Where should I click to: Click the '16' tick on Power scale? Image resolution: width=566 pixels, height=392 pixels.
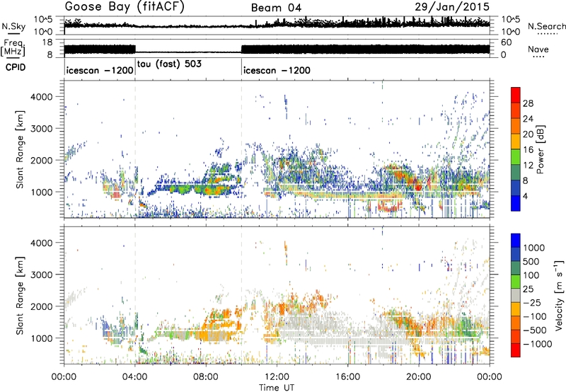tap(528, 150)
